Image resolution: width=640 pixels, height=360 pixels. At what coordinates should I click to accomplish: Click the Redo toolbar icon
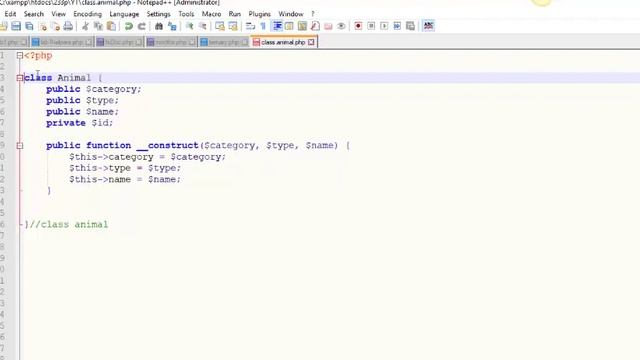142,27
